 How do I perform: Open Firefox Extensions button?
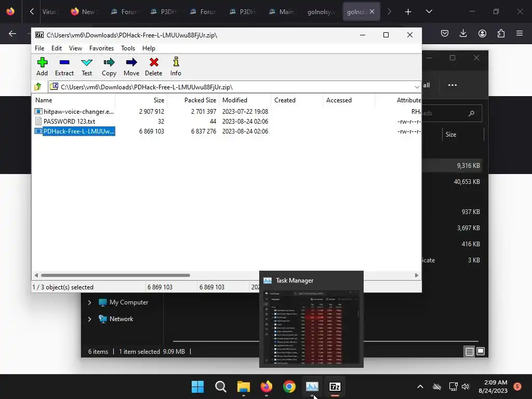pyautogui.click(x=501, y=33)
